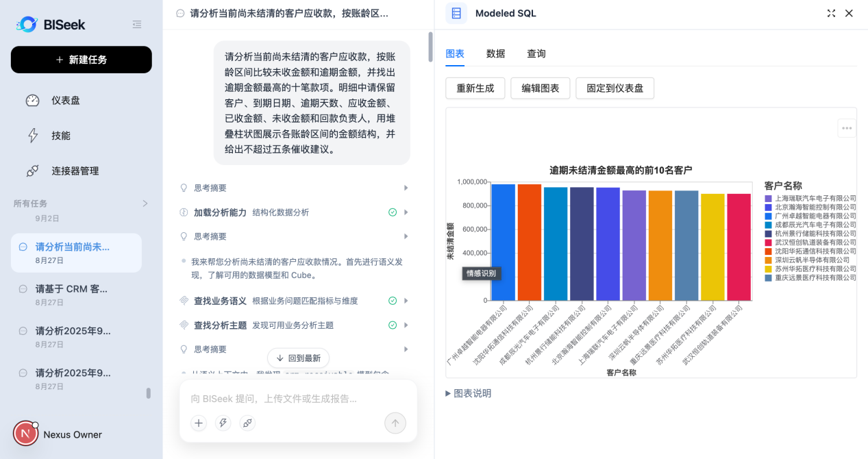The height and width of the screenshot is (459, 868).
Task: Switch to the 数据 tab
Action: 495,53
